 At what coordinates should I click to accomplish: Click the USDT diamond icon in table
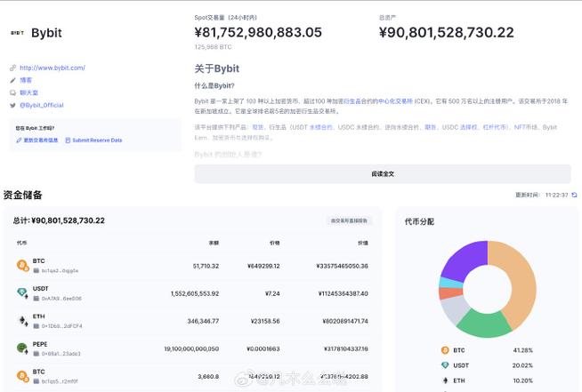click(x=22, y=293)
